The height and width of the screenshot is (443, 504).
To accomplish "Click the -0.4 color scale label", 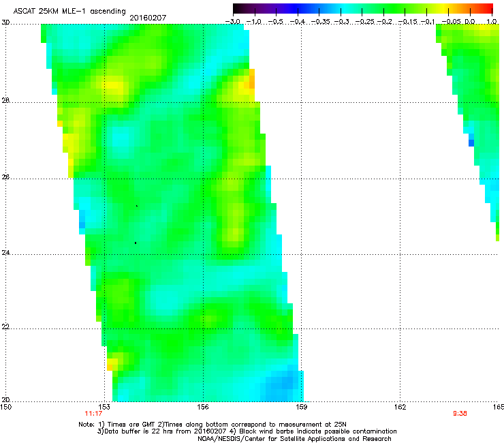I will pyautogui.click(x=298, y=22).
